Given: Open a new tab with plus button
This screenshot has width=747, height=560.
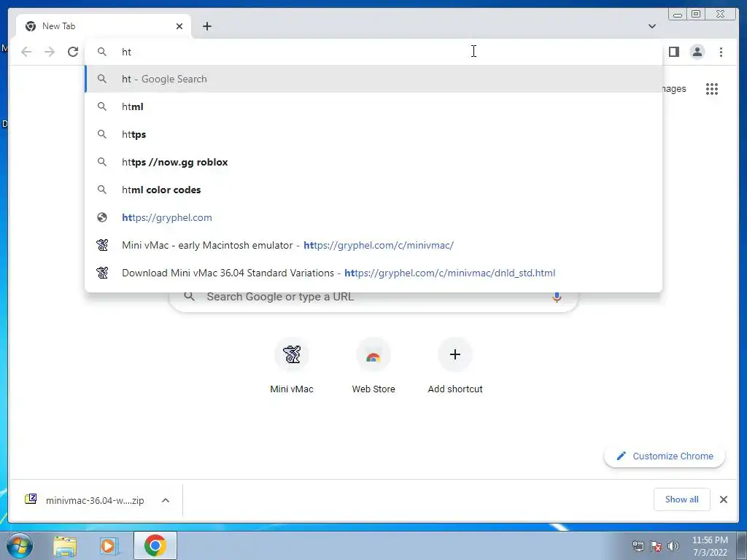Looking at the screenshot, I should point(206,26).
